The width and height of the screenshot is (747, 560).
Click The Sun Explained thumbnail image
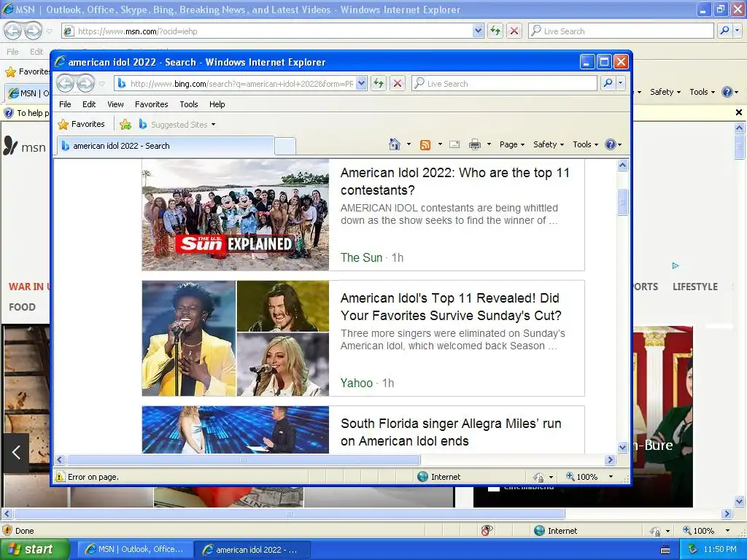tap(236, 215)
